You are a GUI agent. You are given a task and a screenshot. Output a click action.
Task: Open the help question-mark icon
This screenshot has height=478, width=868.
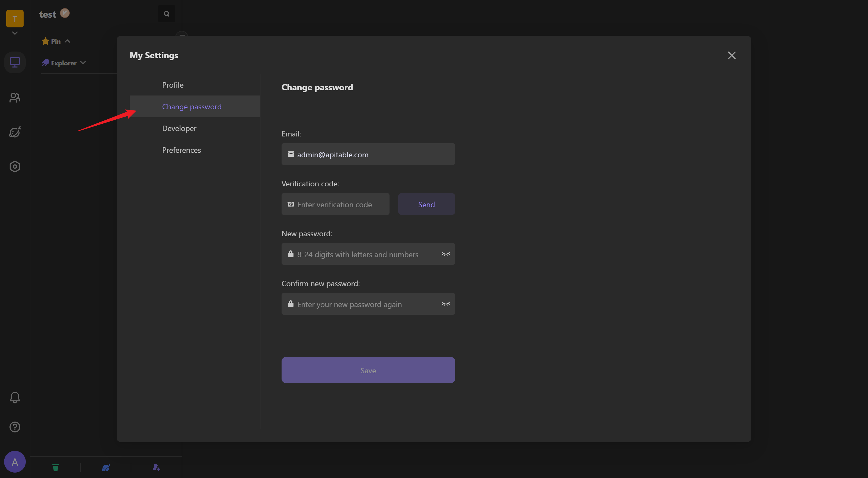15,427
